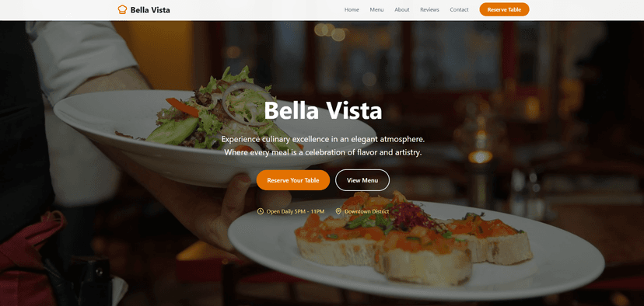
Task: Click the location pin icon
Action: (338, 211)
